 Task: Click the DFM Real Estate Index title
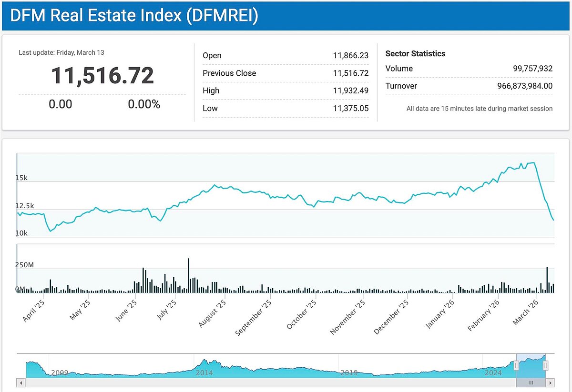point(134,16)
